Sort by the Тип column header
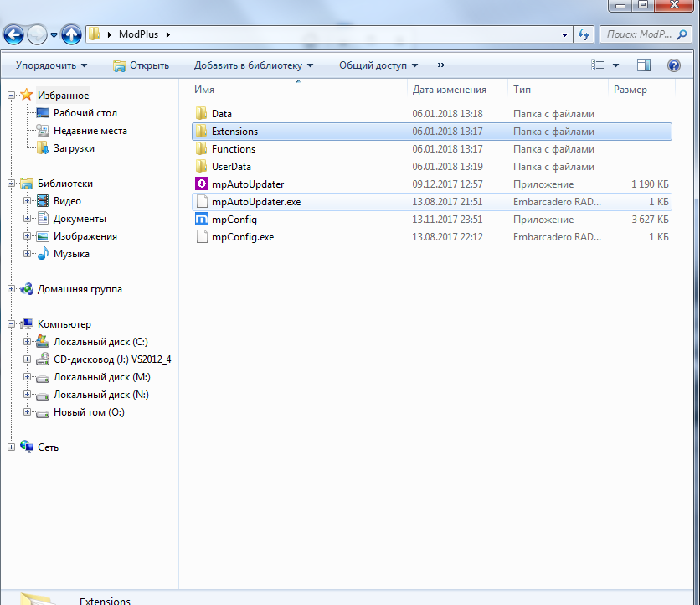Image resolution: width=700 pixels, height=605 pixels. pos(522,90)
